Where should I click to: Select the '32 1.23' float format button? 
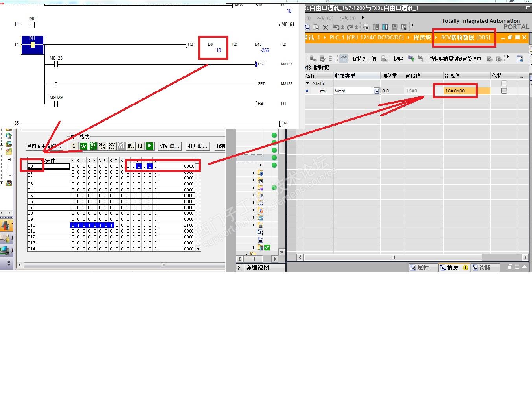[x=112, y=146]
